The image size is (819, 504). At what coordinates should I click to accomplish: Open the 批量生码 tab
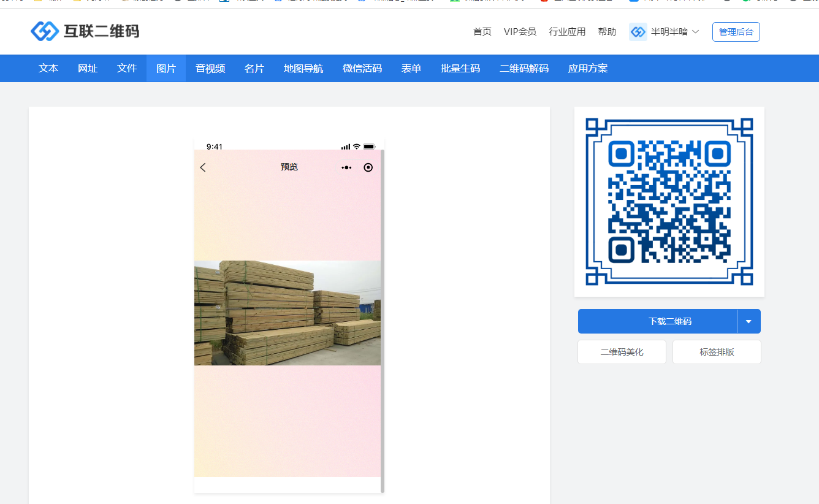[x=460, y=68]
